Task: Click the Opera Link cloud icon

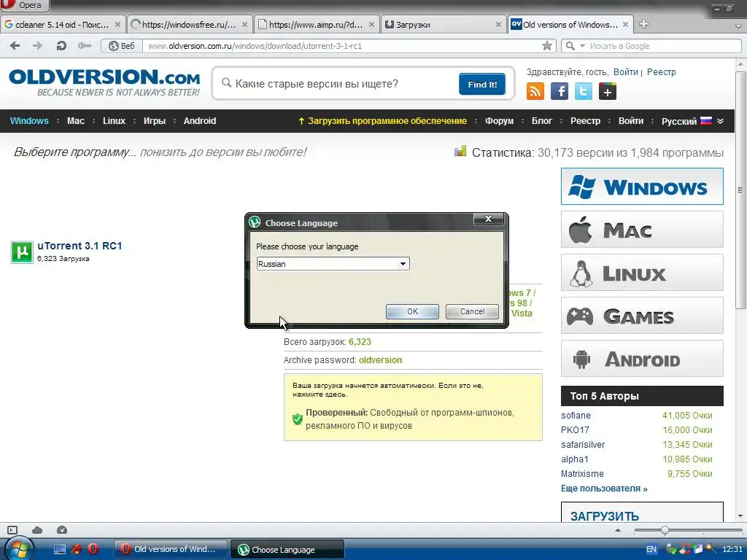Action: (37, 530)
